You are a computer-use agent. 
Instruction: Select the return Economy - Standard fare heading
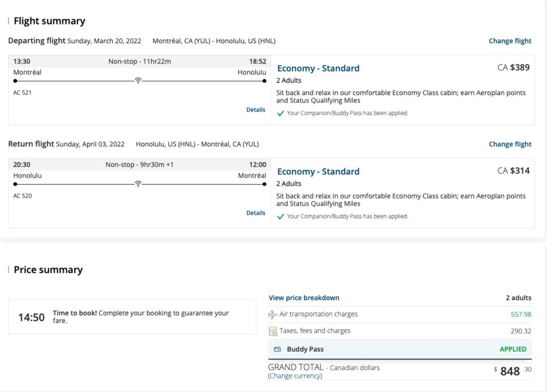coord(318,171)
